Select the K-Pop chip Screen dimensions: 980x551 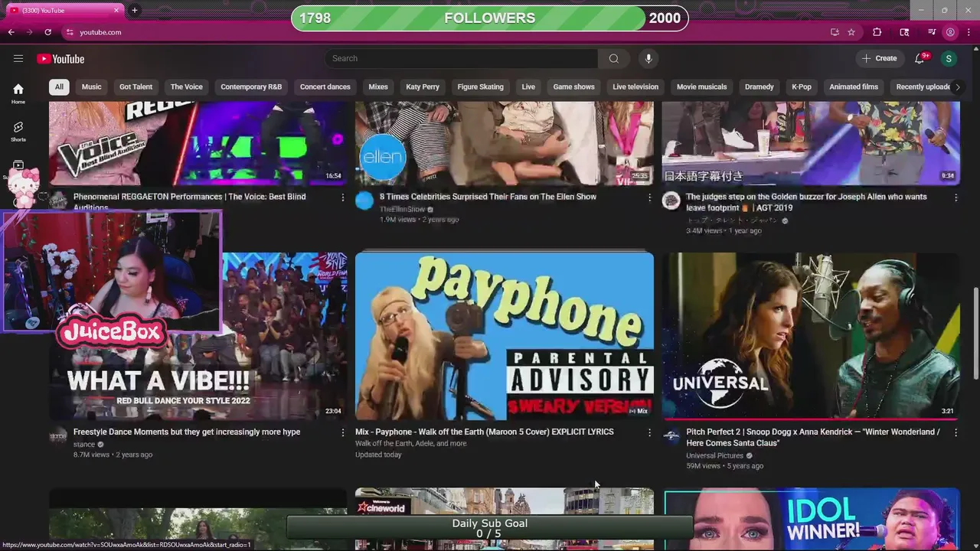(802, 86)
